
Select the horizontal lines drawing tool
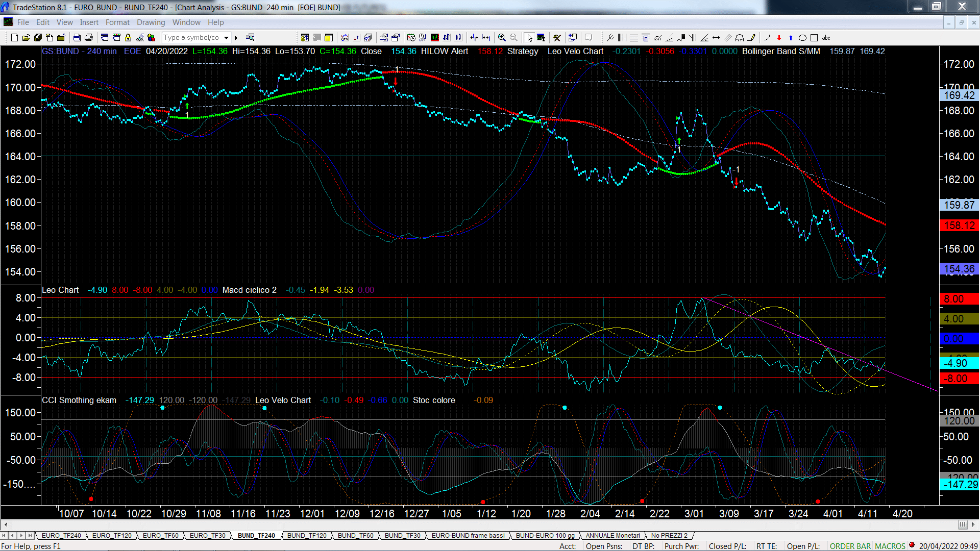(633, 38)
